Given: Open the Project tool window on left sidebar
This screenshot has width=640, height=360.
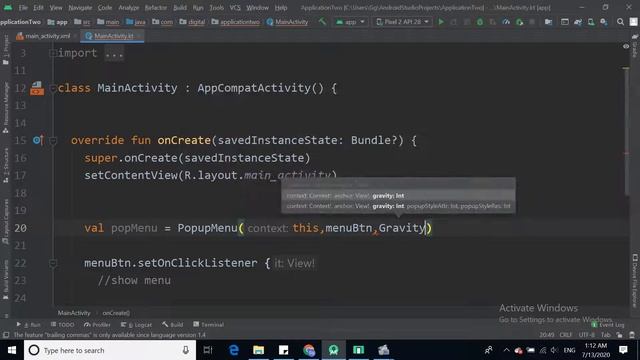Looking at the screenshot, I should click(x=6, y=50).
